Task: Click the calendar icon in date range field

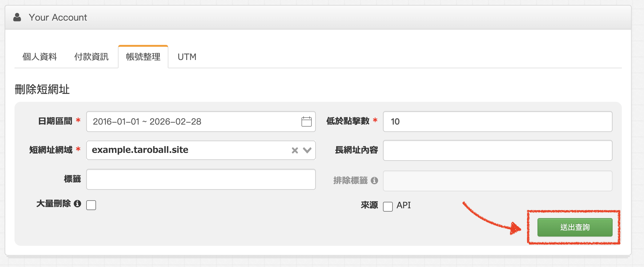Action: (306, 122)
